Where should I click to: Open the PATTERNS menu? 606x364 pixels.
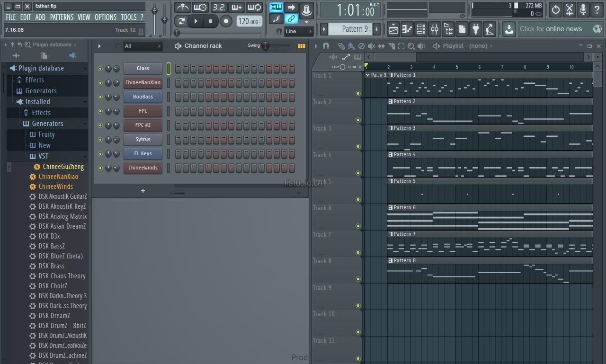coord(62,17)
